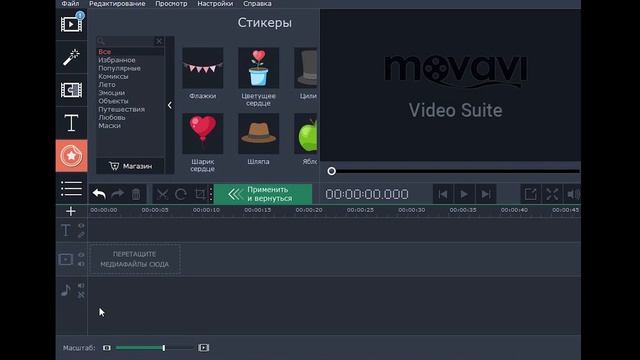Select the Маски category
Screen dimensions: 640x360
[x=109, y=126]
